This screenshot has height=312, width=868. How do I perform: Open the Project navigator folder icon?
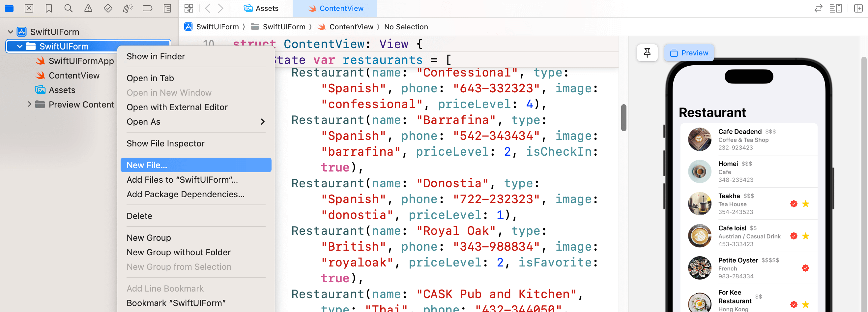click(x=9, y=9)
